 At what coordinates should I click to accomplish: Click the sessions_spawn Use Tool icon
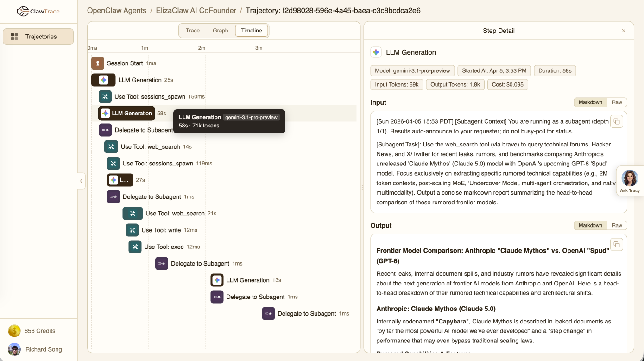[x=105, y=96]
